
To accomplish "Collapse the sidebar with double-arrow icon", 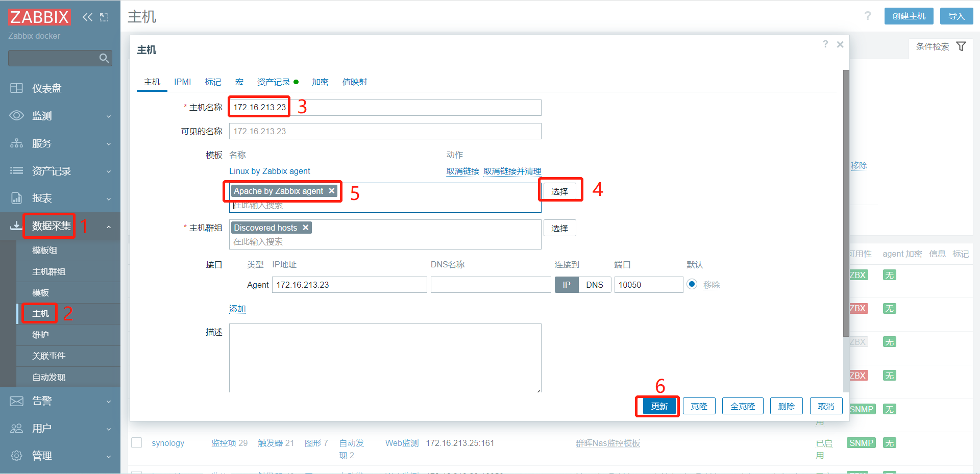I will (x=88, y=17).
